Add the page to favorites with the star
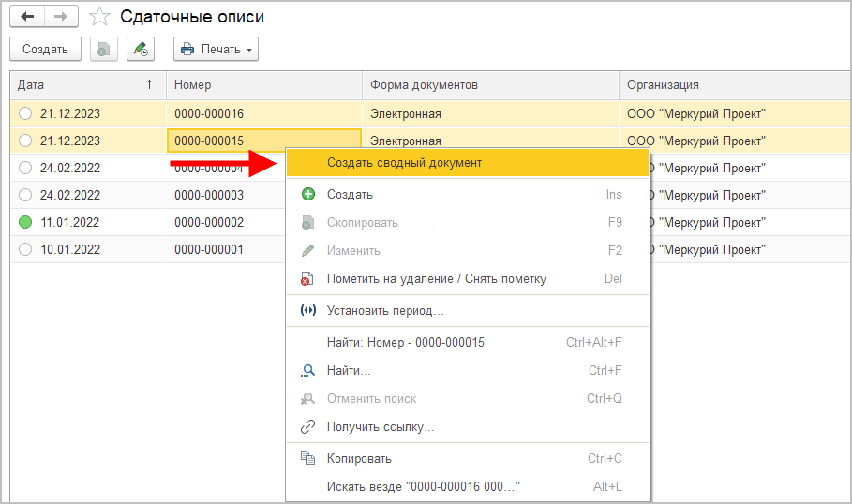This screenshot has height=504, width=852. (x=99, y=17)
